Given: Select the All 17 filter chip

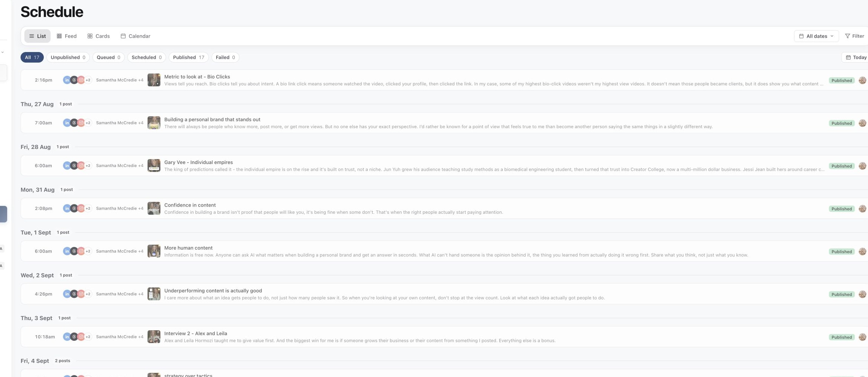Looking at the screenshot, I should click(32, 57).
